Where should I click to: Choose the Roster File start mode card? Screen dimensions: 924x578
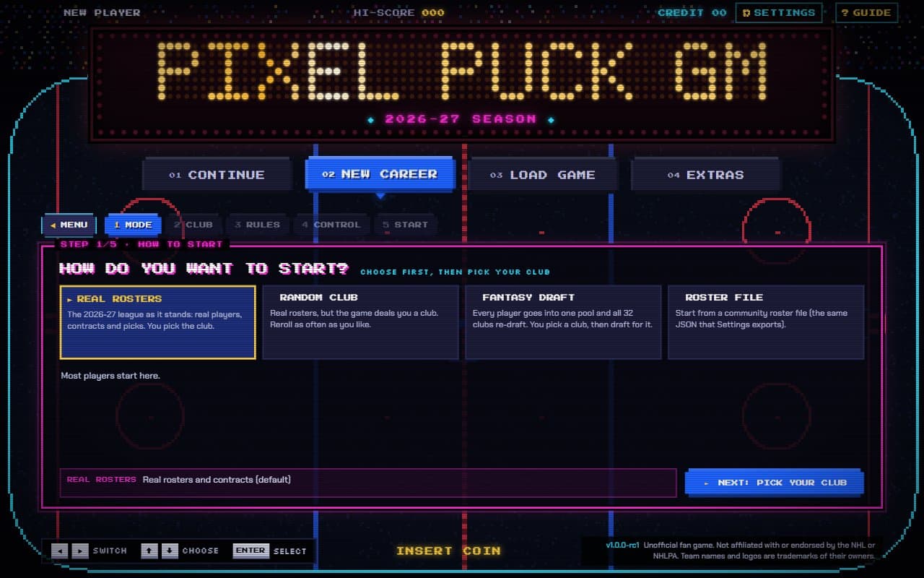tap(766, 322)
